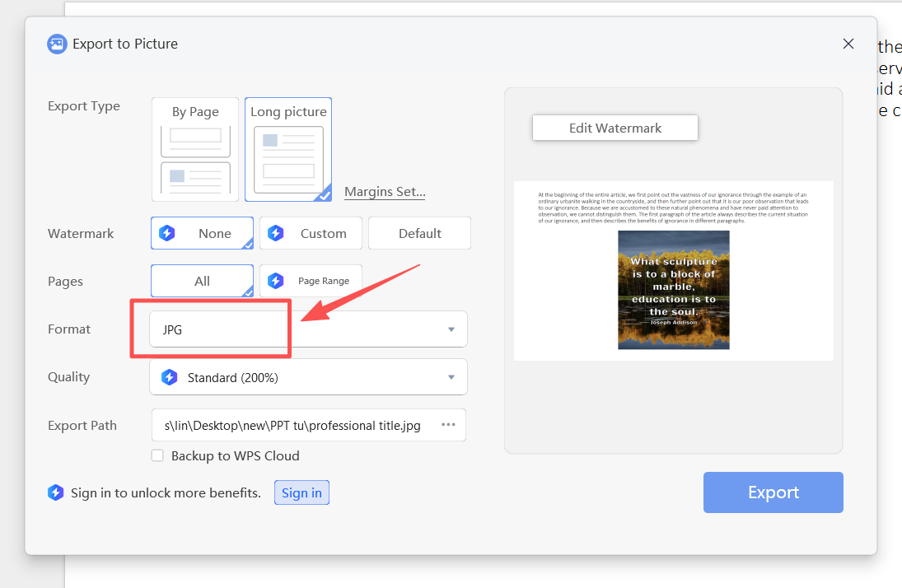
Task: Click the premium badge on Page Range
Action: 276,281
